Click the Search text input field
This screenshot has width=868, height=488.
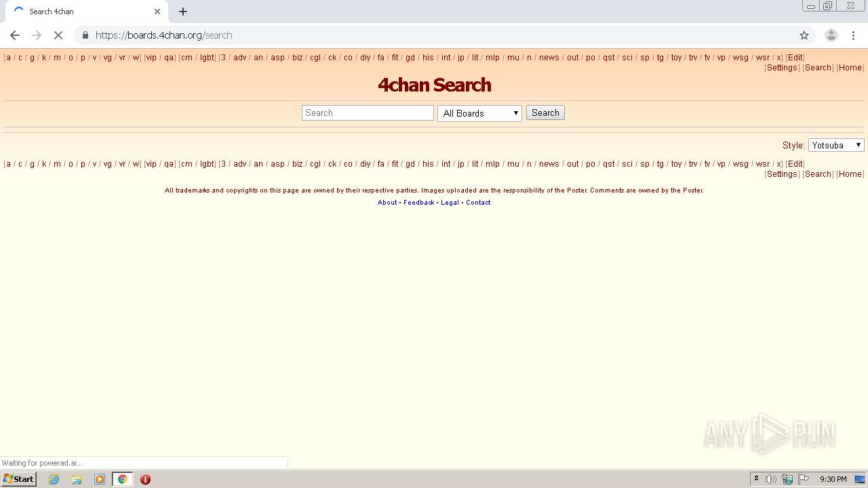(x=368, y=113)
